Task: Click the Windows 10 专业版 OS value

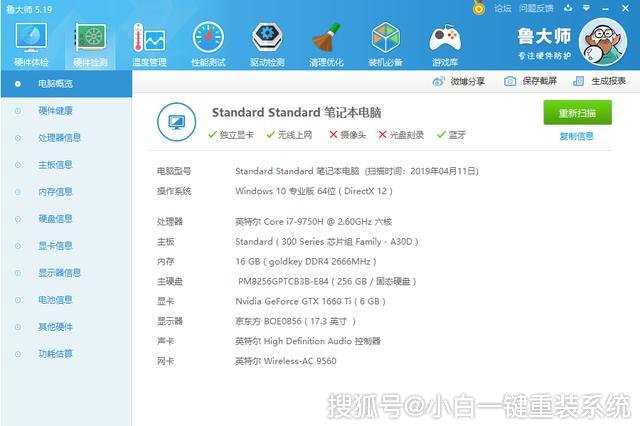Action: click(314, 191)
